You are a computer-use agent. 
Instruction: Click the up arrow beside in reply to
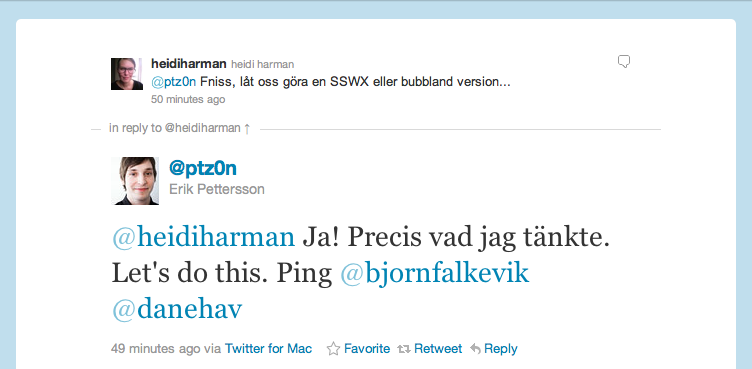[247, 129]
